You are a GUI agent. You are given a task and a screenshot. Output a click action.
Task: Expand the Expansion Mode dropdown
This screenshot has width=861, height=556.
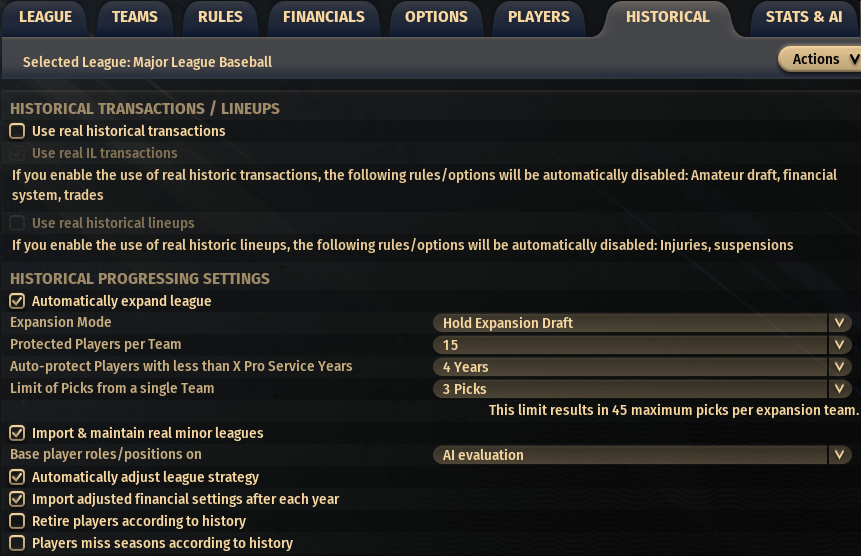click(641, 323)
